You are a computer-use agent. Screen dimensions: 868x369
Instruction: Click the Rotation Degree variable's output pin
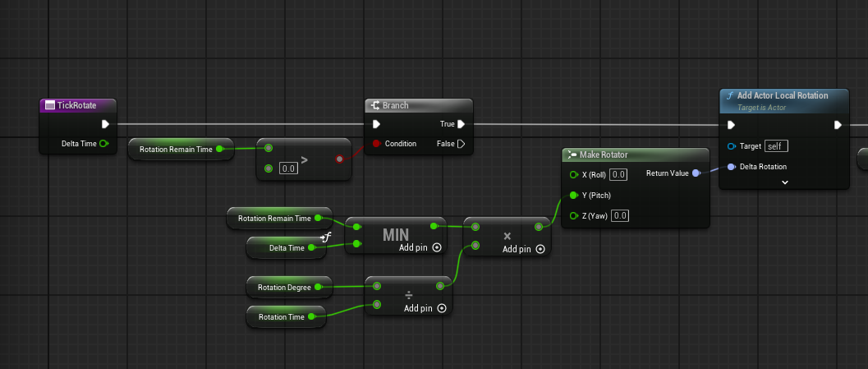(318, 287)
